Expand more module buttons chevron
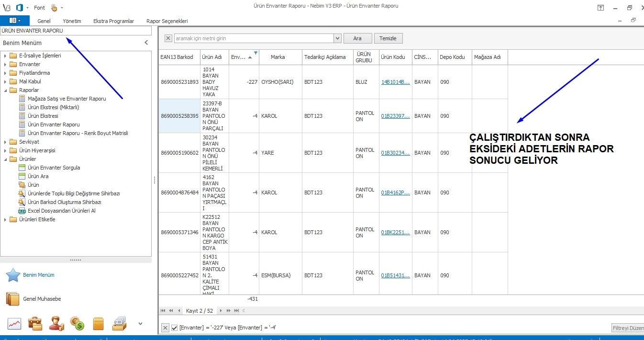Viewport: 644px width, 340px height. [x=140, y=324]
